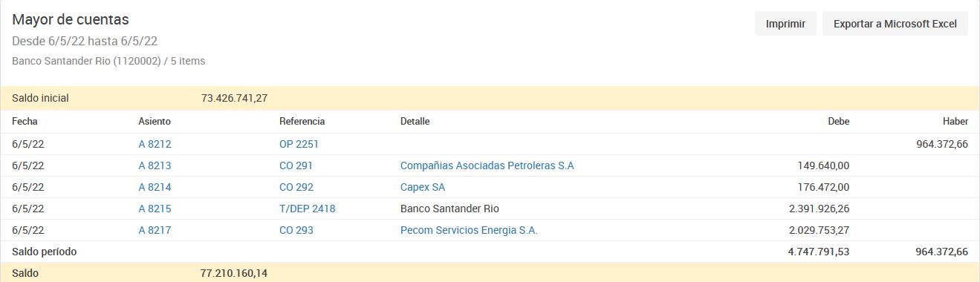
Task: Open journal entry A 8213
Action: click(155, 165)
